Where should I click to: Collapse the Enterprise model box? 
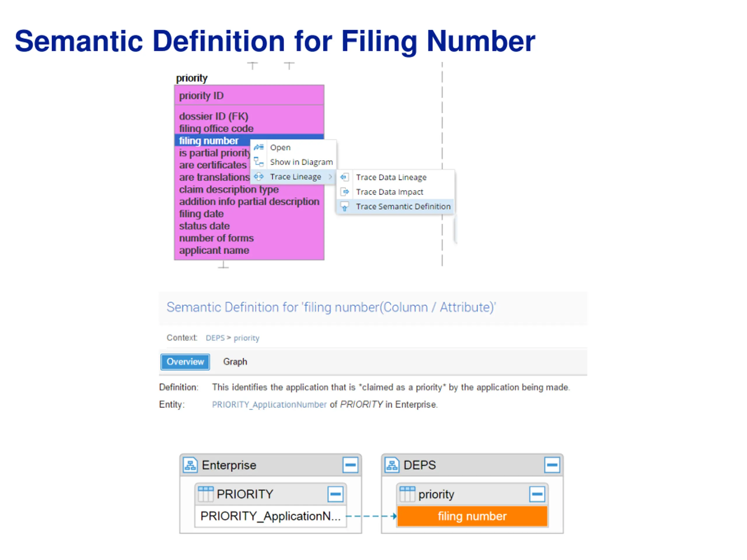[x=350, y=465]
